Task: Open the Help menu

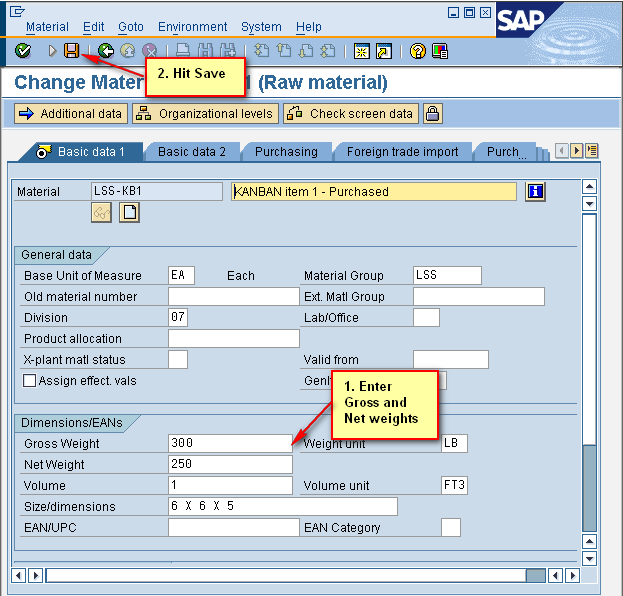Action: [x=309, y=27]
